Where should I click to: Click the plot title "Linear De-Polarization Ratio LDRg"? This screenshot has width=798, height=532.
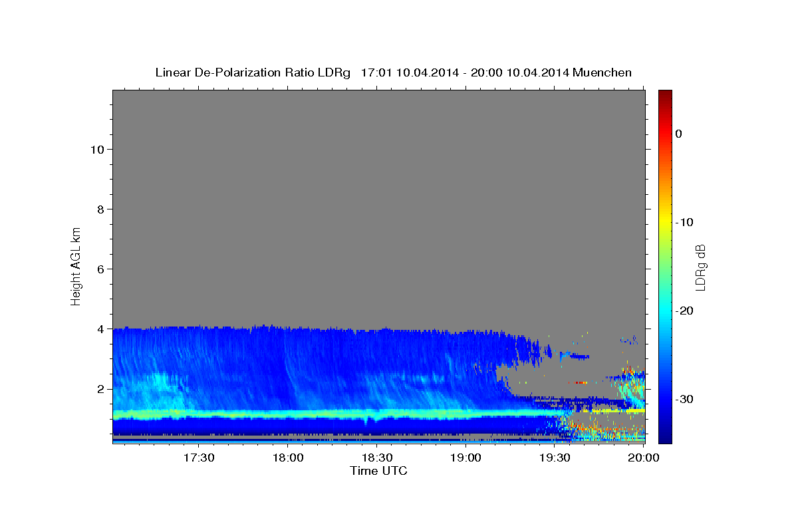tap(253, 72)
